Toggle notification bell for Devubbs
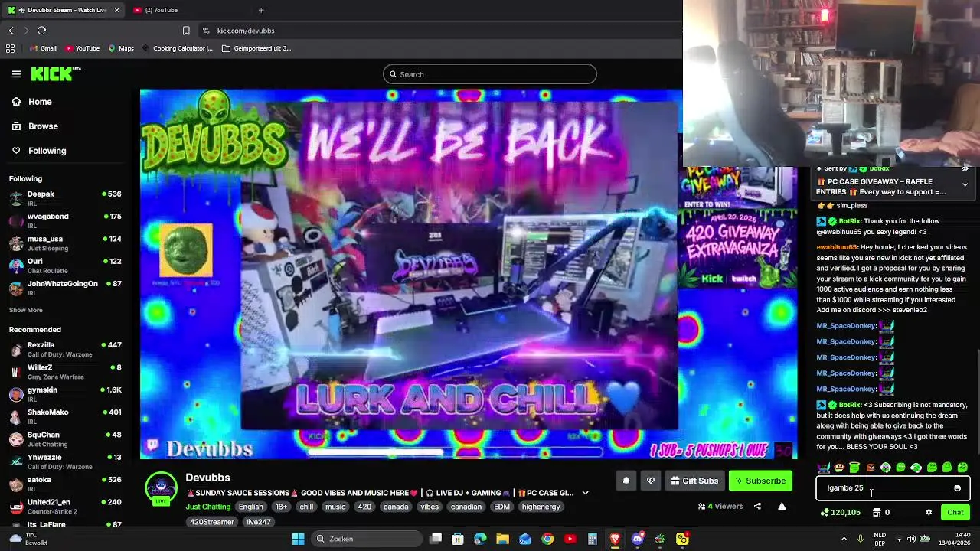Image resolution: width=980 pixels, height=551 pixels. tap(626, 481)
